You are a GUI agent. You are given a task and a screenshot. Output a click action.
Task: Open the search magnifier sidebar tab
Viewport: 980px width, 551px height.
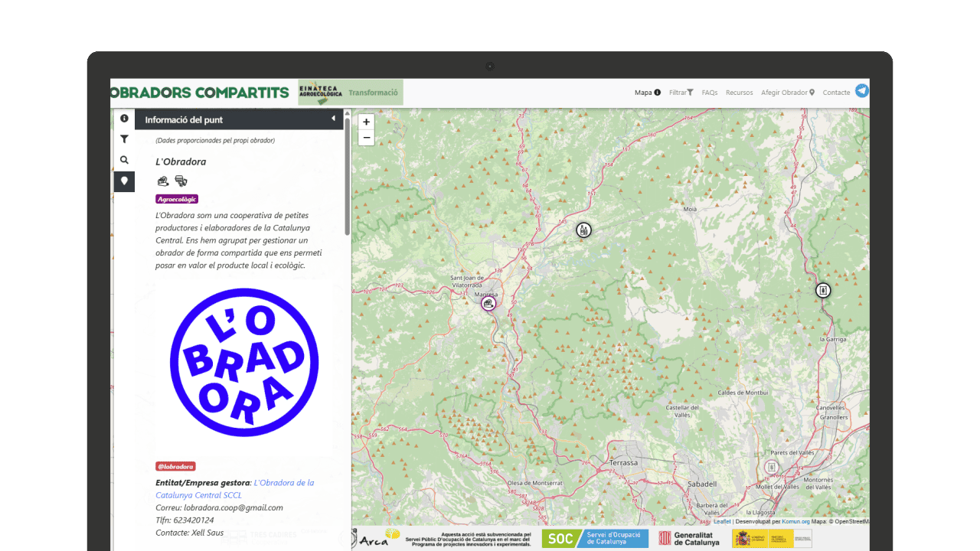point(124,160)
